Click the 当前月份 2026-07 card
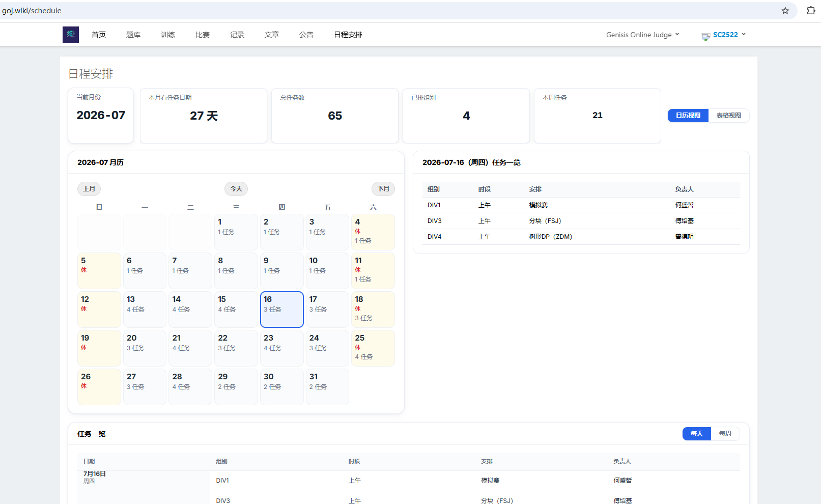The height and width of the screenshot is (504, 821). pos(101,116)
